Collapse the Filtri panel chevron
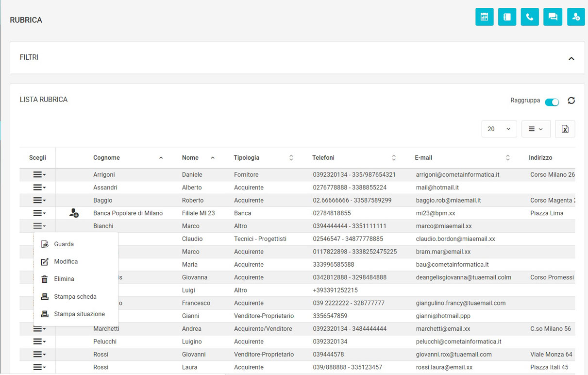This screenshot has height=375, width=588. 571,58
